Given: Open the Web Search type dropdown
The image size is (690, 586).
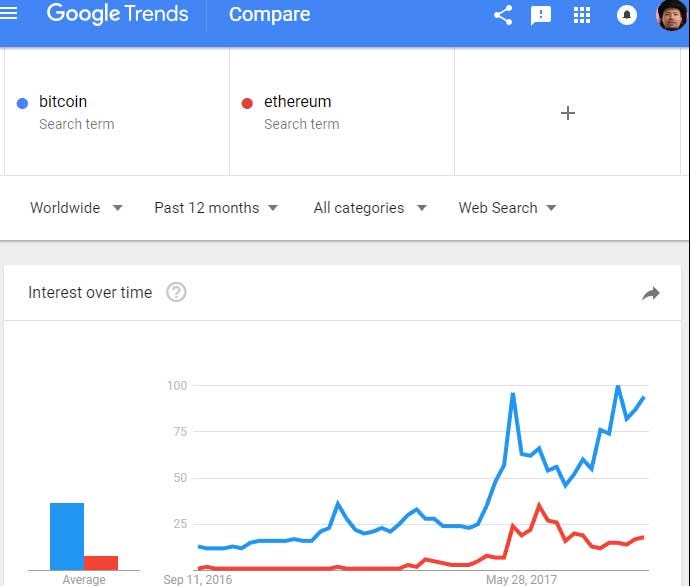Looking at the screenshot, I should (507, 208).
